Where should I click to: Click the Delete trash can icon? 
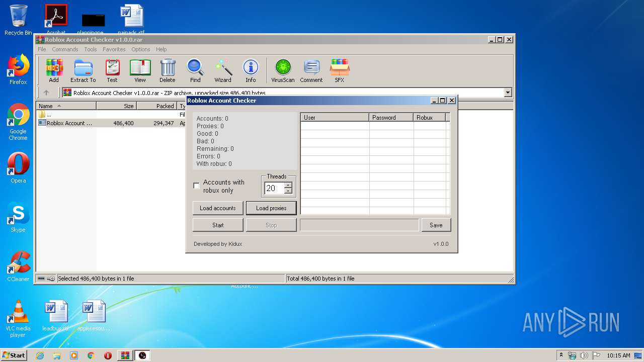click(x=168, y=71)
